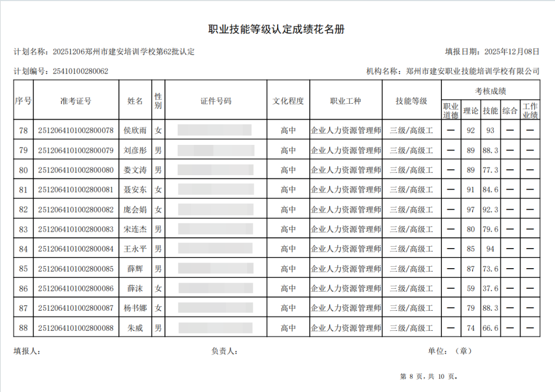The image size is (555, 392).
Task: Click the 证件号码 column header
Action: point(216,101)
